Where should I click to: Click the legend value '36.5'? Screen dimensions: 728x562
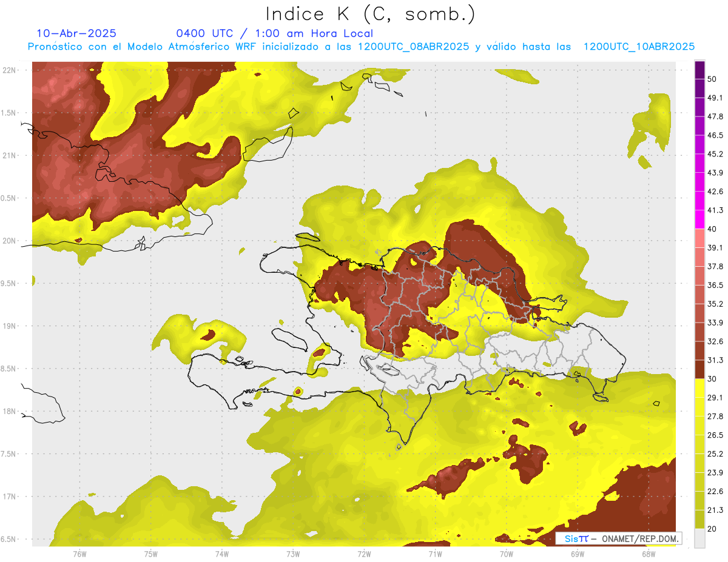716,285
